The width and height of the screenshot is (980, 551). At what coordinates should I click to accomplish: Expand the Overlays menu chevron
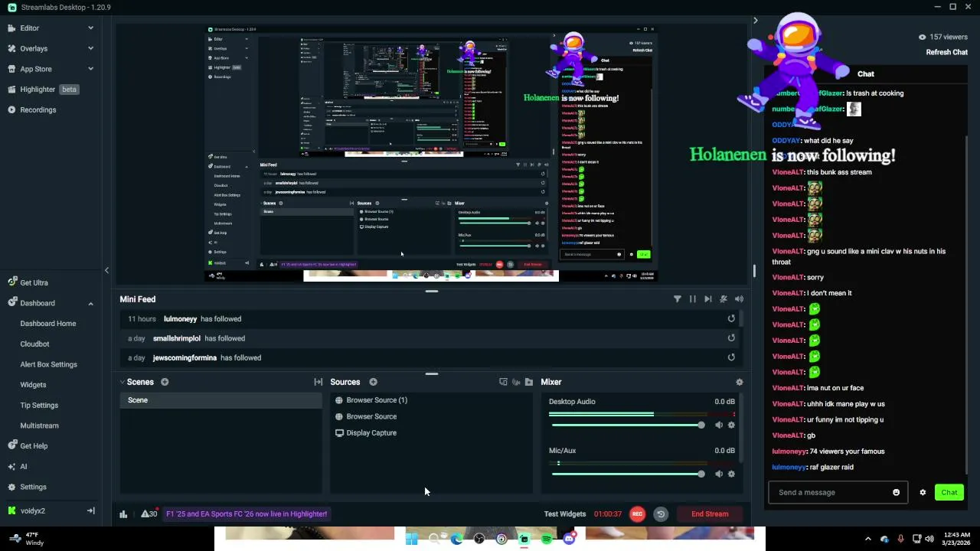pos(90,48)
